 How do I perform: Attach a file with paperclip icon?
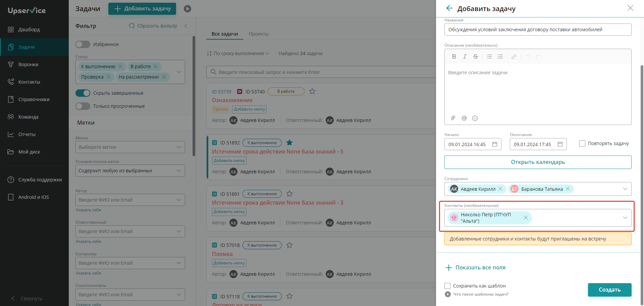[453, 118]
